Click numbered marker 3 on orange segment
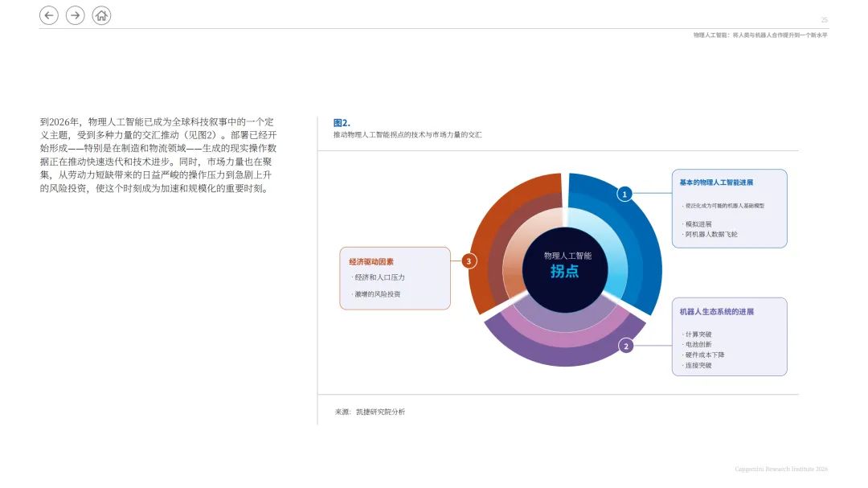 [x=469, y=261]
